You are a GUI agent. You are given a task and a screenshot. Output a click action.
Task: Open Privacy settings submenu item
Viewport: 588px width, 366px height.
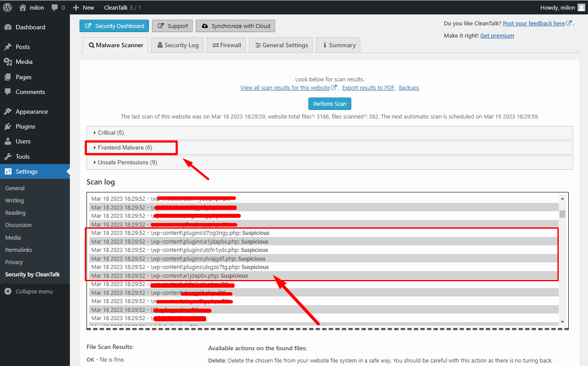pyautogui.click(x=14, y=262)
